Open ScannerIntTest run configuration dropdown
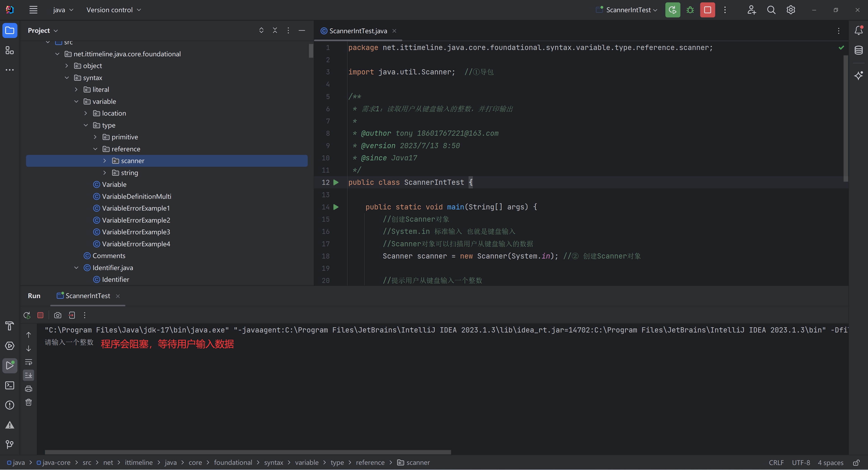Viewport: 868px width, 470px height. pyautogui.click(x=627, y=10)
